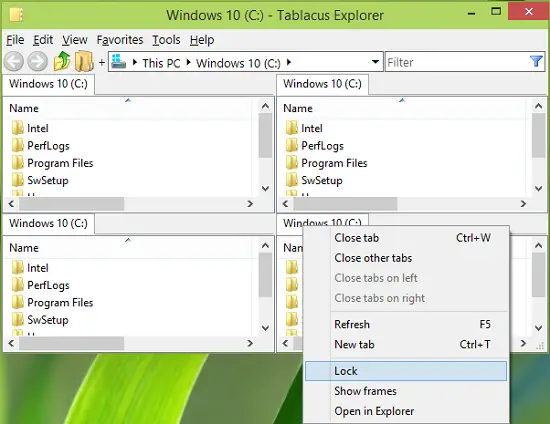Expand arrow after Windows 10 (C:) in breadcrumb
550x424 pixels.
coord(289,62)
